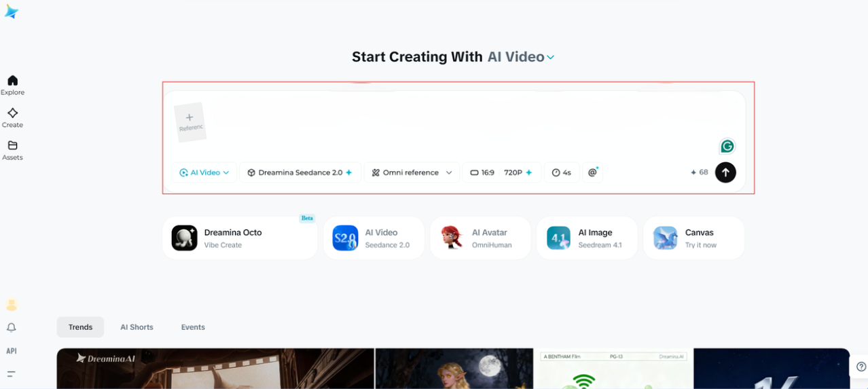
Task: Click the 68 credits indicator
Action: coord(699,172)
